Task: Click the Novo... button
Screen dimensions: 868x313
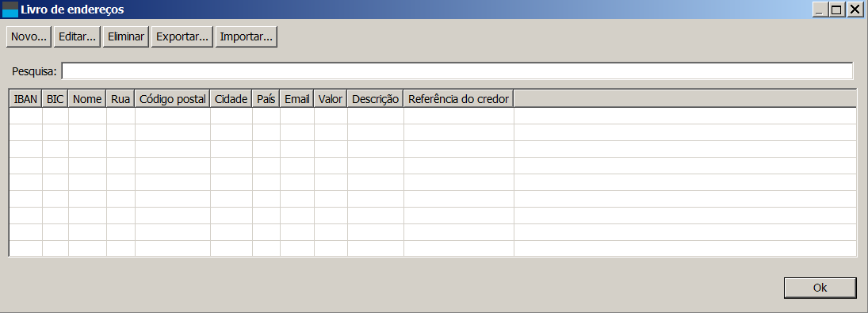Action: (x=29, y=37)
